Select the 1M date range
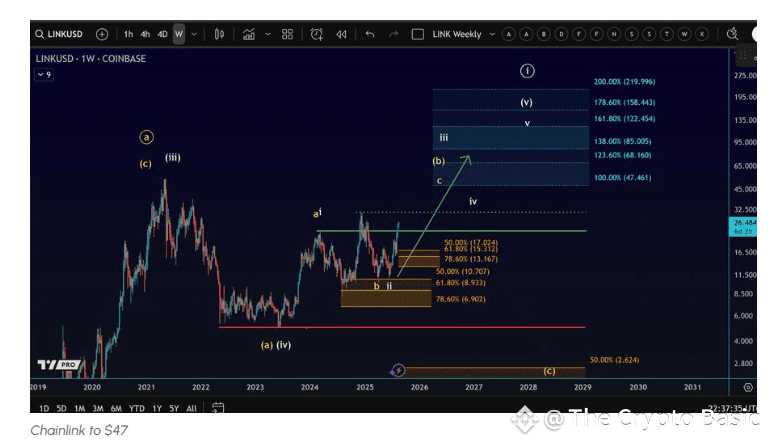Viewport: 768px width, 445px height. (79, 408)
